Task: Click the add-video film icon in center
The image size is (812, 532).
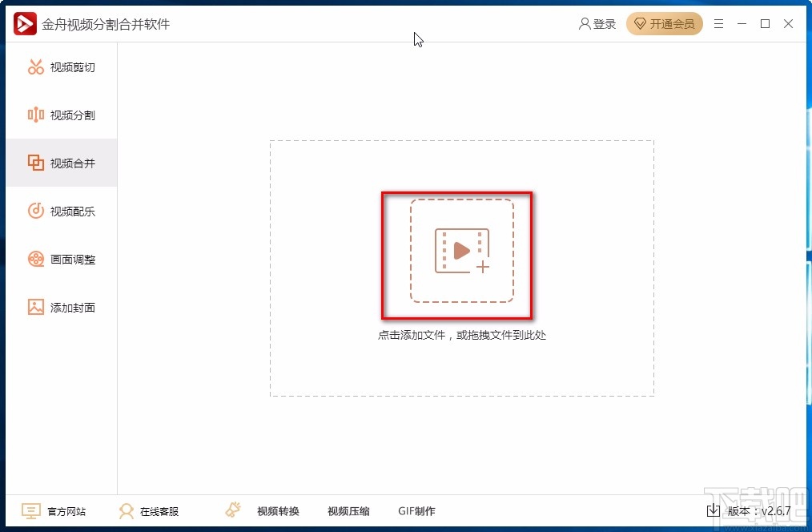Action: coord(462,251)
